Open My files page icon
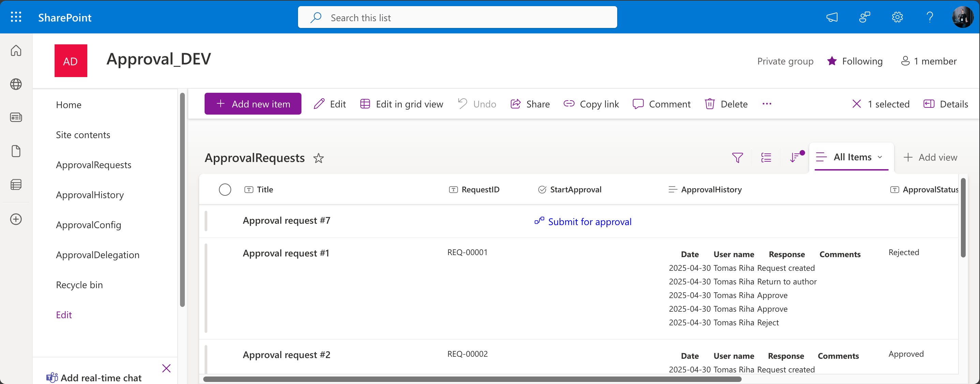The width and height of the screenshot is (980, 384). pos(16,151)
